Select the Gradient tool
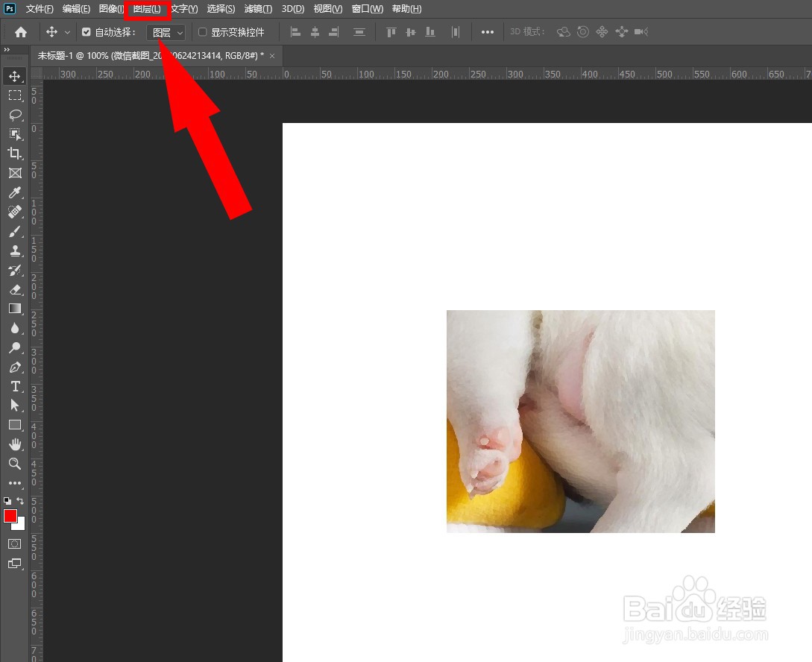The image size is (812, 662). click(14, 309)
